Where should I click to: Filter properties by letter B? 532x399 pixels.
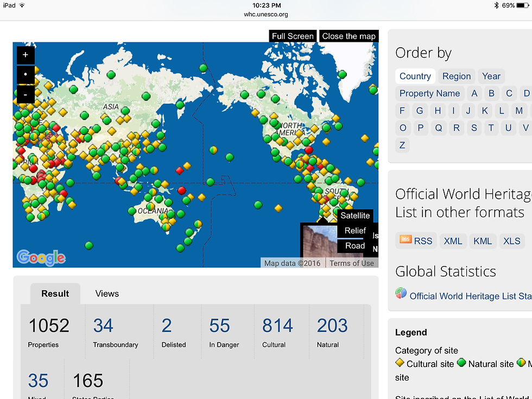491,93
